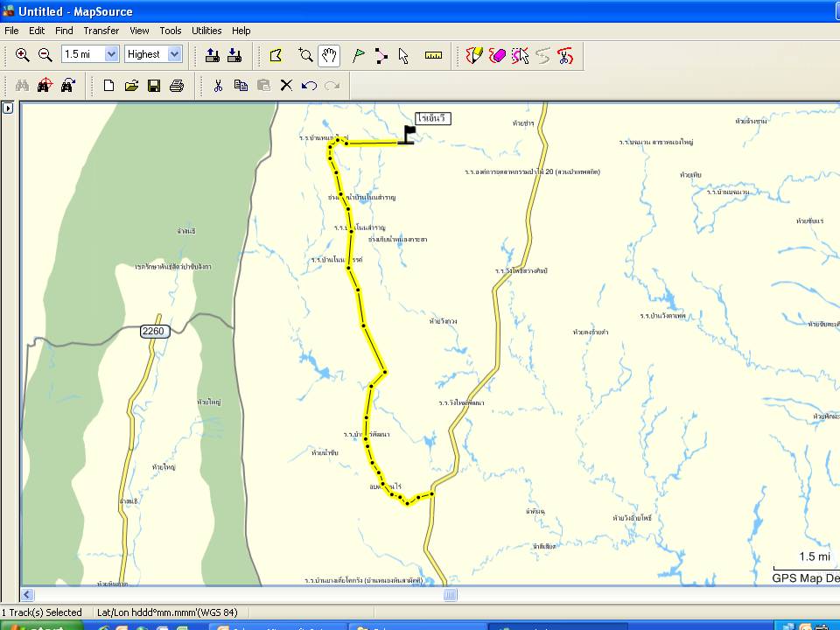Open the 1.5 mi zoom scale dropdown
The image size is (840, 630).
111,54
